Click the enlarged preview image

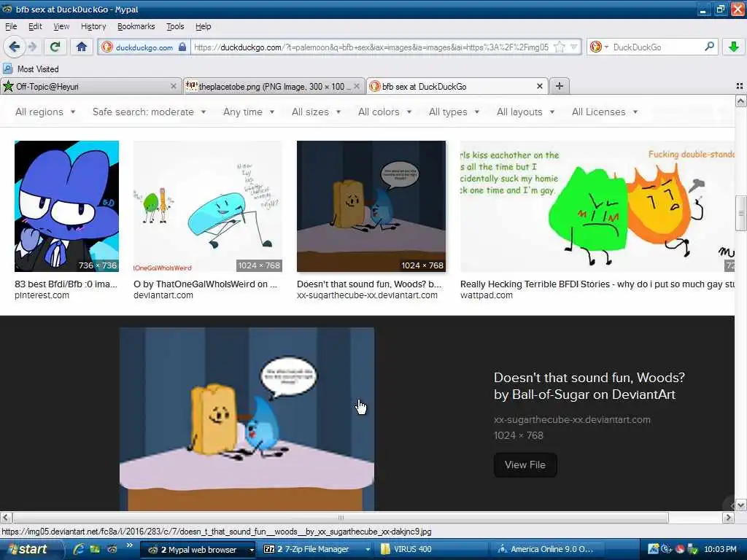tap(247, 419)
